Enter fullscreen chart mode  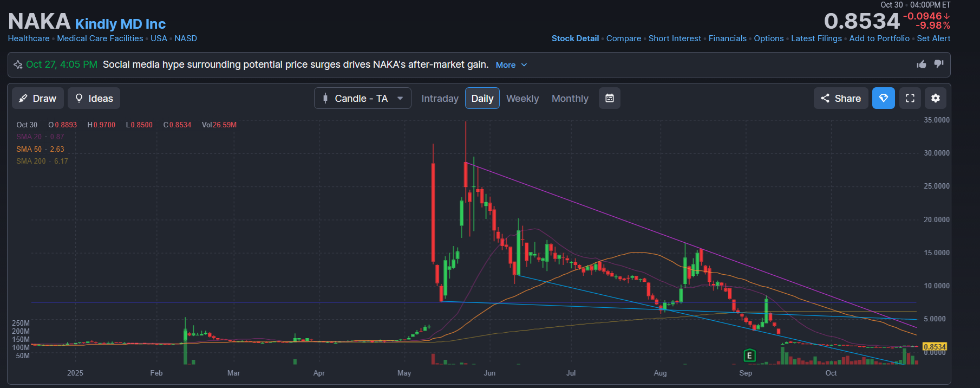click(910, 98)
